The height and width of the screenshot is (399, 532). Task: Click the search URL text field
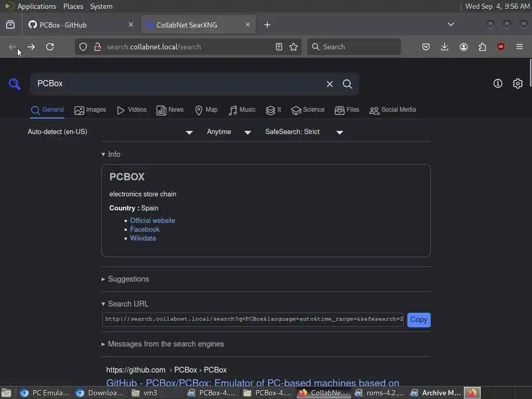[253, 320]
